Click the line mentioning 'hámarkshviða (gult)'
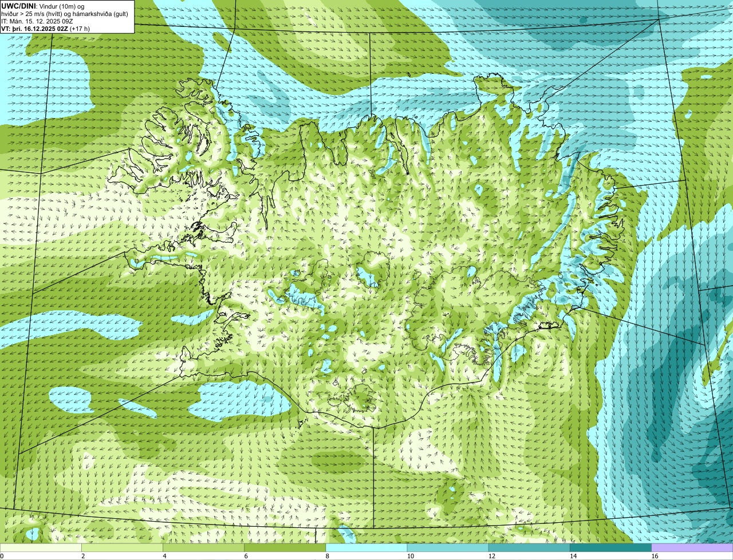The height and width of the screenshot is (560, 733). [x=65, y=13]
